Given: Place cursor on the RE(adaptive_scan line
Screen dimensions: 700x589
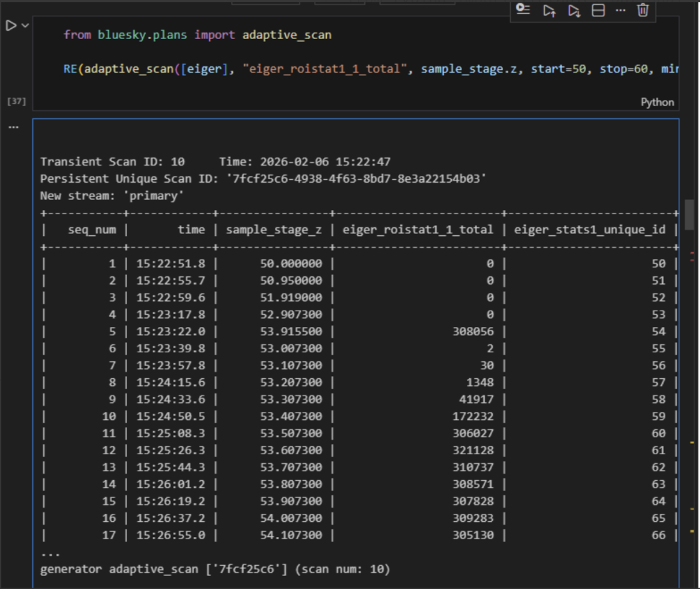Looking at the screenshot, I should pyautogui.click(x=273, y=69).
